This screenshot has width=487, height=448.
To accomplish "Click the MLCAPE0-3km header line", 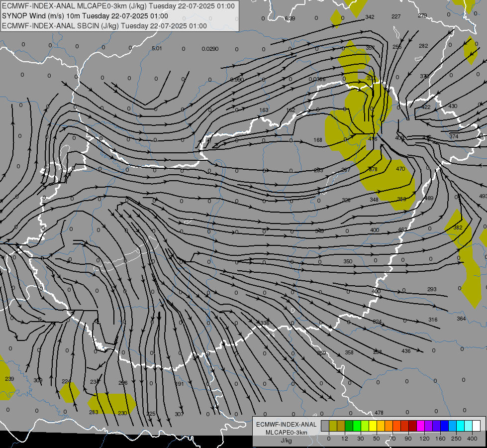I will pyautogui.click(x=118, y=6).
